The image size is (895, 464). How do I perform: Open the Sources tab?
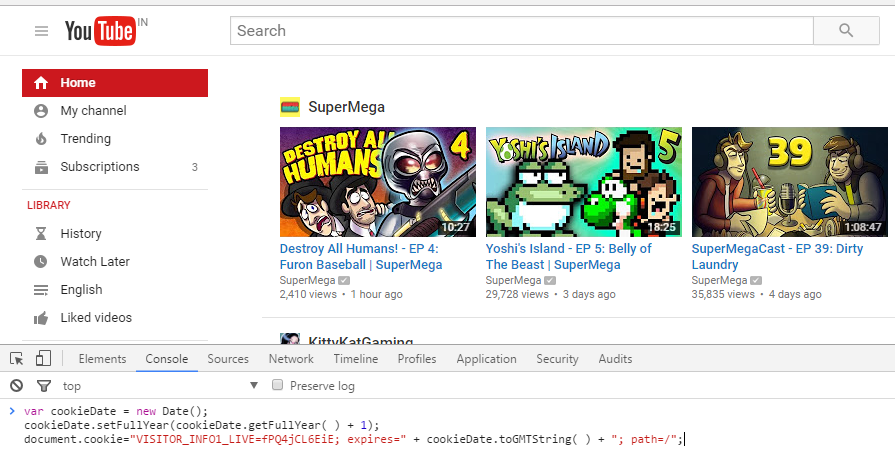[228, 359]
